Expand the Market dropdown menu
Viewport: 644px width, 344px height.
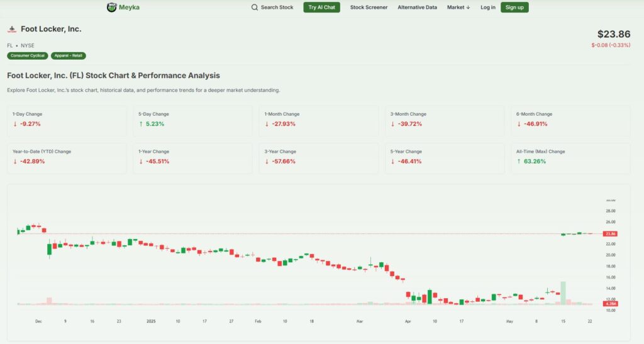click(x=458, y=8)
